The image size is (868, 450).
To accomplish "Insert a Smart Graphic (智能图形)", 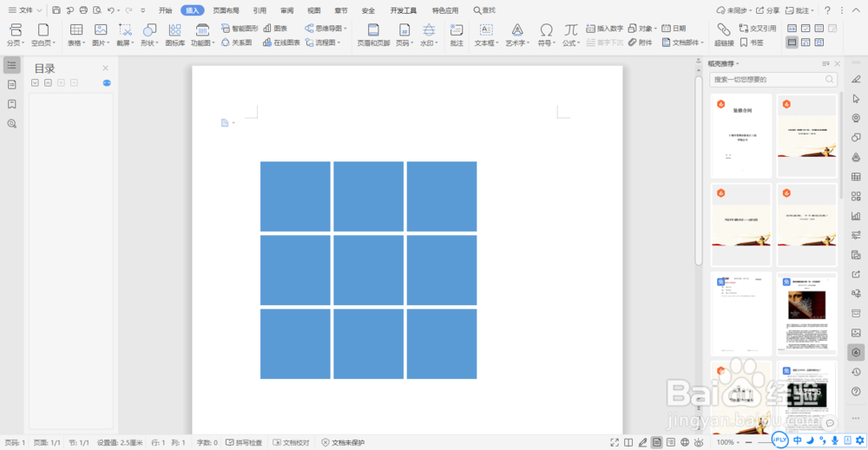I will (x=240, y=28).
